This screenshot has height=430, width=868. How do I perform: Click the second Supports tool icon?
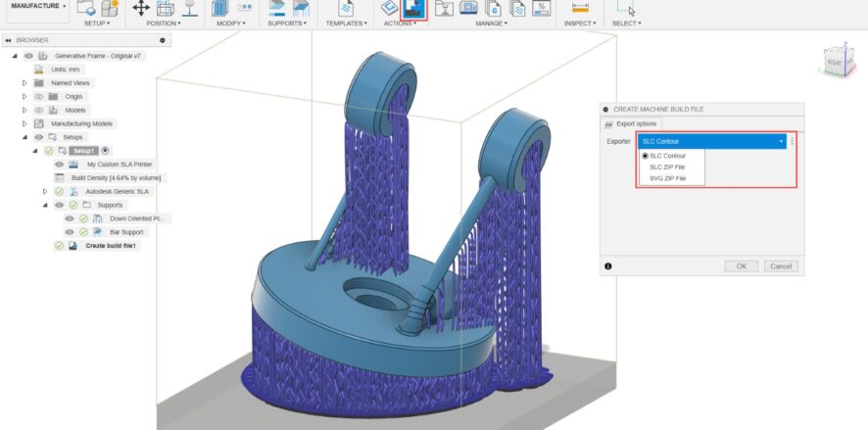coord(301,8)
